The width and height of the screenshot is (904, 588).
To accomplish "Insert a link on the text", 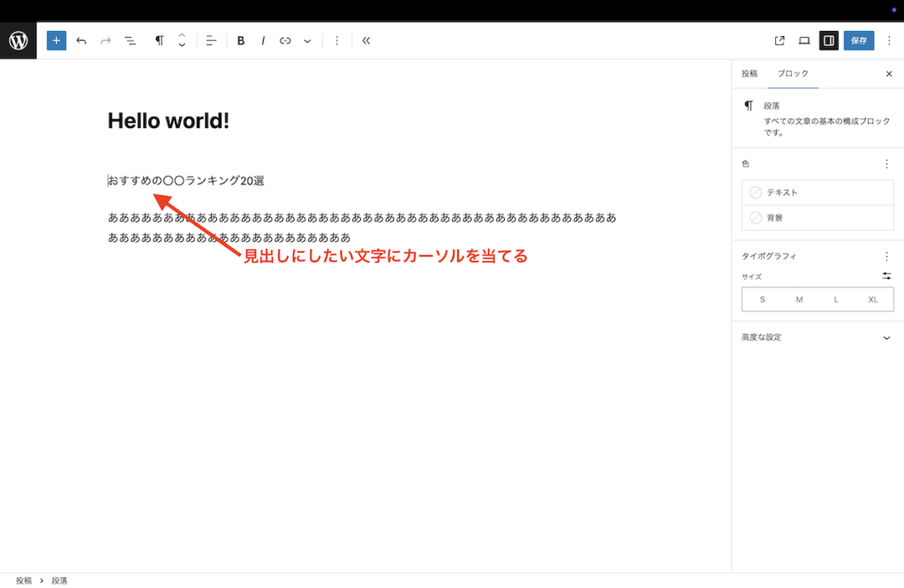I will (x=284, y=40).
